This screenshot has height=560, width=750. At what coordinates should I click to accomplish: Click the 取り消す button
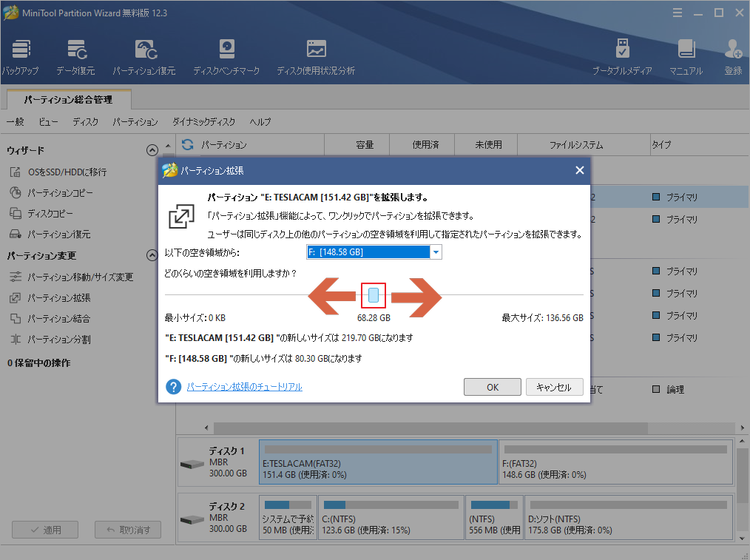click(x=128, y=530)
